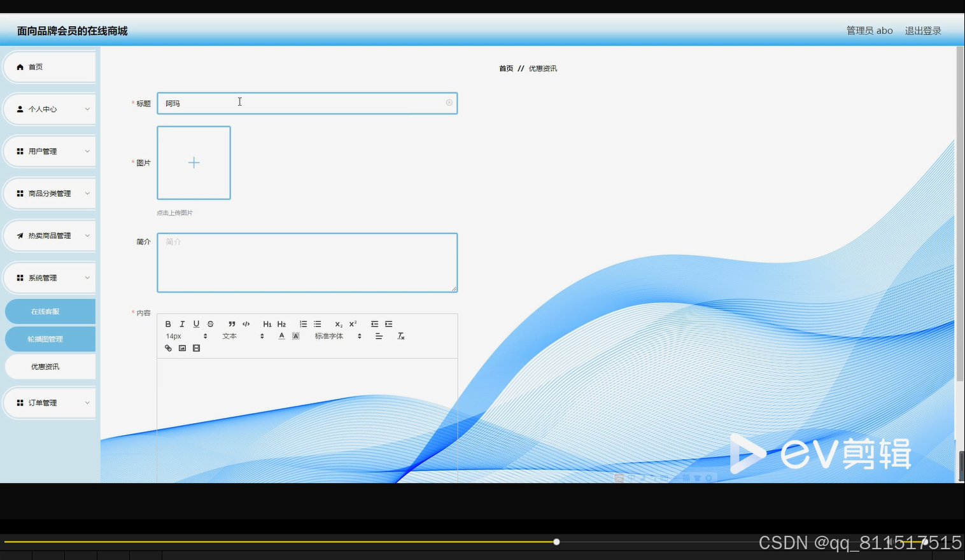The height and width of the screenshot is (560, 965).
Task: Collapse the 系统管理 sidebar menu
Action: [x=50, y=278]
